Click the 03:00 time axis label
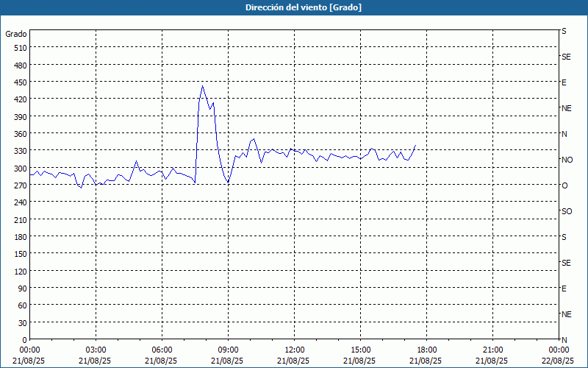588x368 pixels. click(x=96, y=350)
